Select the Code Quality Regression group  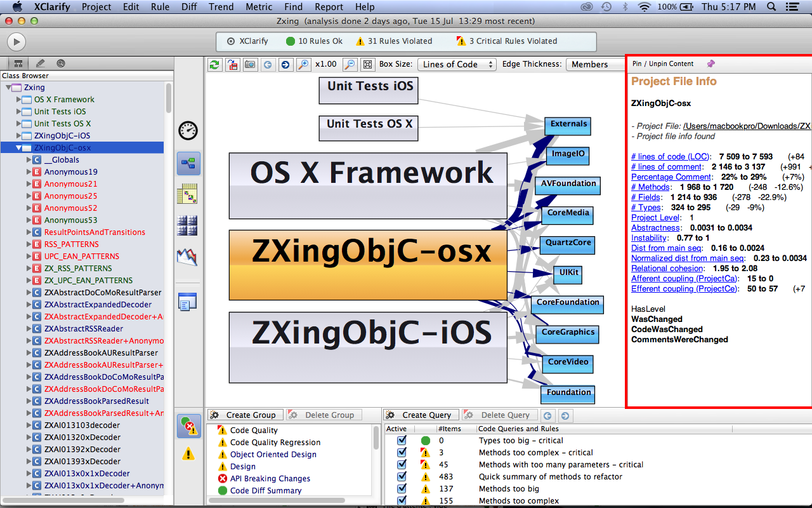coord(275,443)
